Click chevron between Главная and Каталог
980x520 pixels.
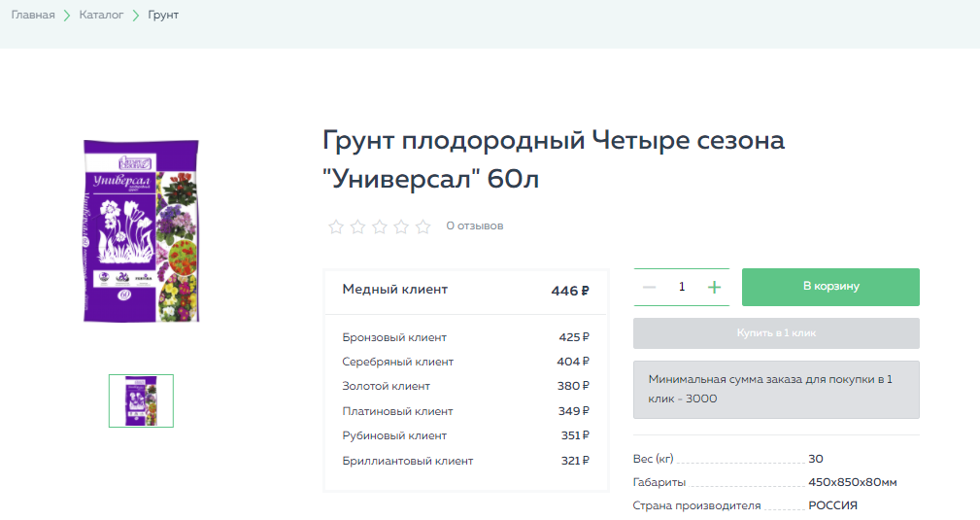67,15
